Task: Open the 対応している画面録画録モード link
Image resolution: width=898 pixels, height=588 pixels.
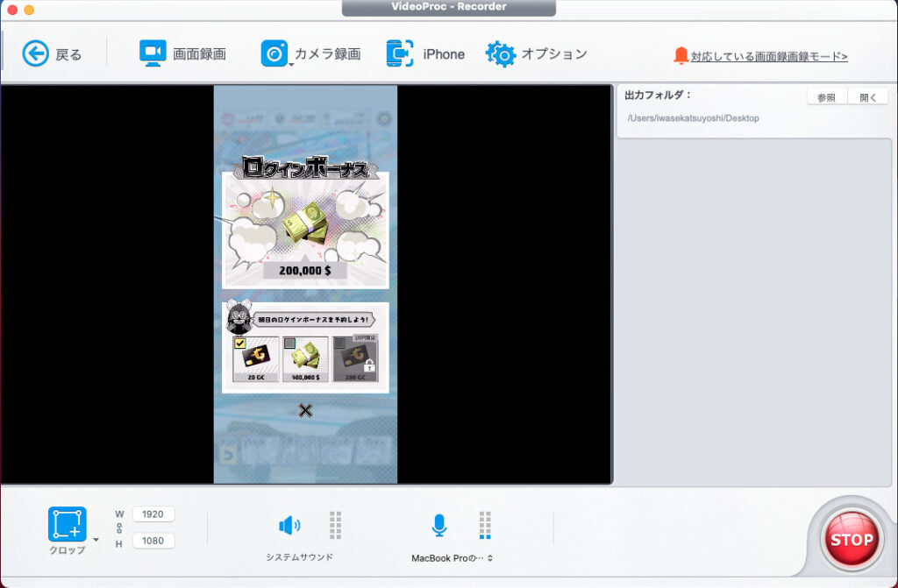Action: (768, 56)
